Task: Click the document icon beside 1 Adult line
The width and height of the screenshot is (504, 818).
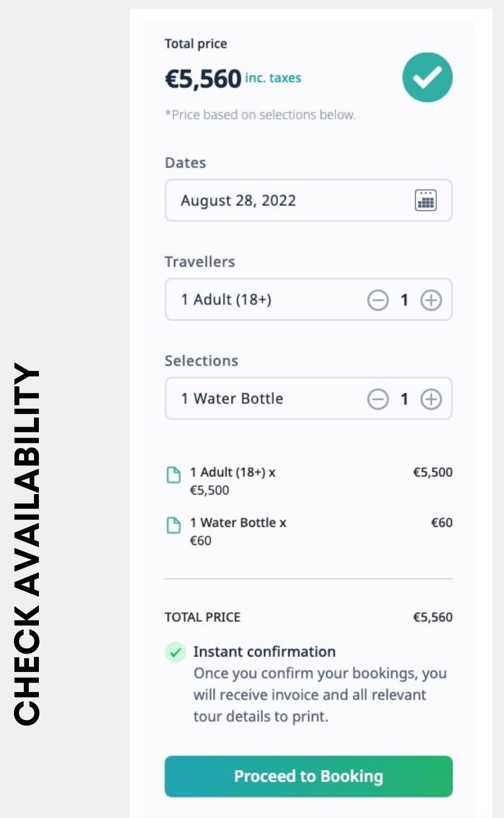Action: pyautogui.click(x=173, y=474)
